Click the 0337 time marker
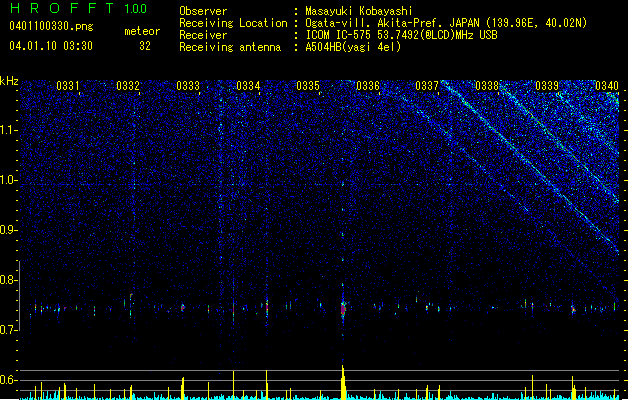629x400 pixels. tap(427, 86)
